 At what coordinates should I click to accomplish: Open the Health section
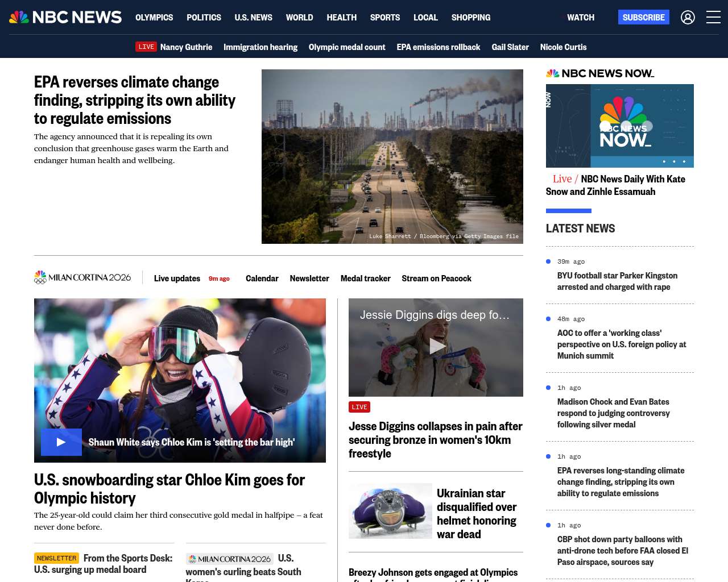pos(341,18)
